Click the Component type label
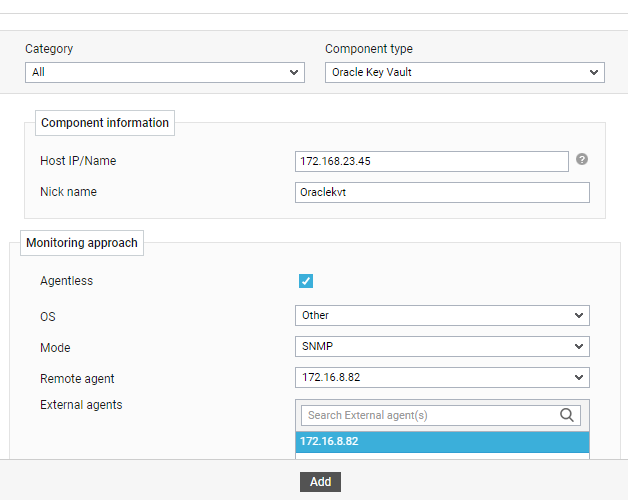 [x=368, y=49]
